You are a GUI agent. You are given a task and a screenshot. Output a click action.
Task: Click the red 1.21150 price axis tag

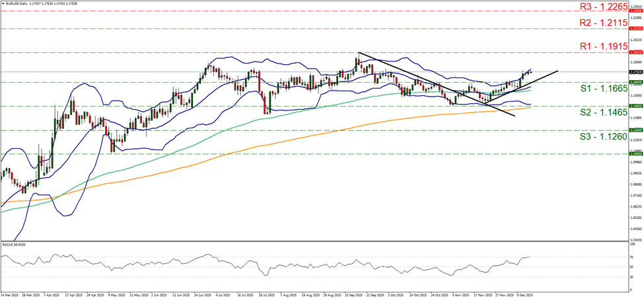tap(635, 29)
